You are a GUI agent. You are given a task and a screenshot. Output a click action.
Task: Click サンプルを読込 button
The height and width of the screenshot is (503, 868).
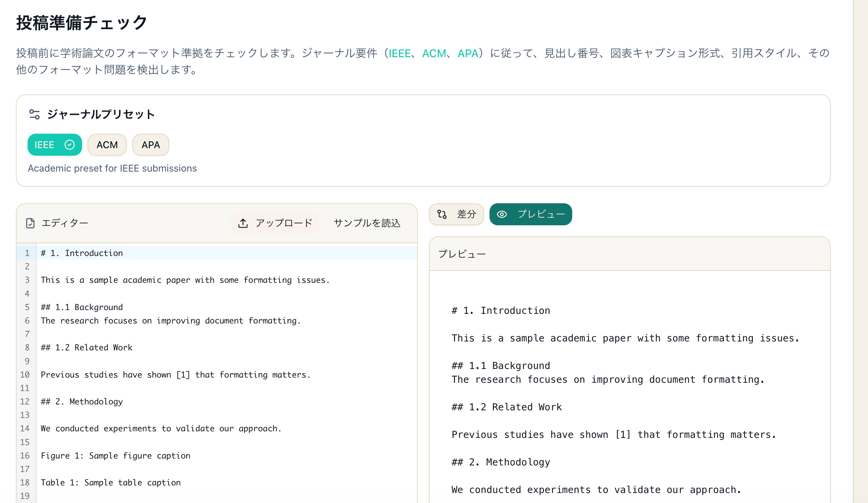pyautogui.click(x=367, y=223)
